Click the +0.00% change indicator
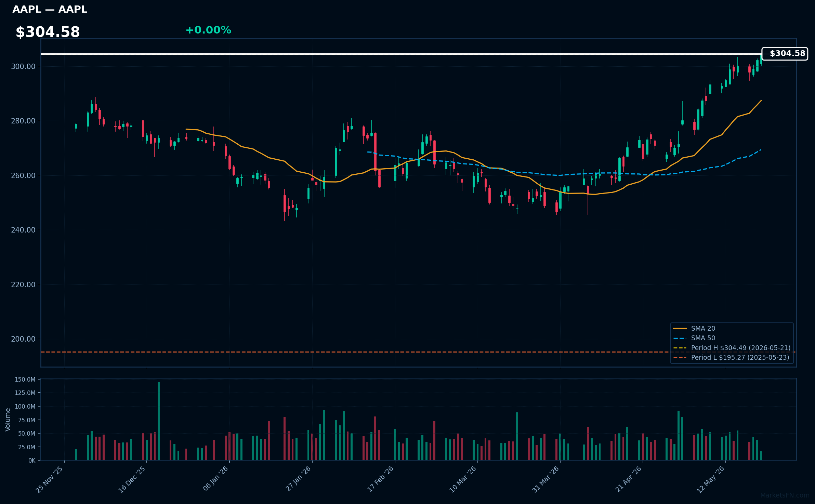 click(x=208, y=30)
